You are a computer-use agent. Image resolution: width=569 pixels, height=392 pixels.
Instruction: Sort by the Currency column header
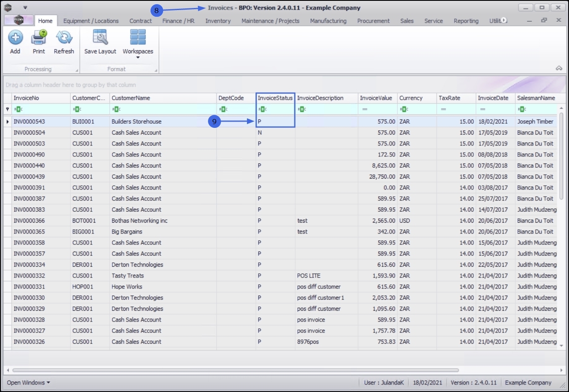(417, 98)
